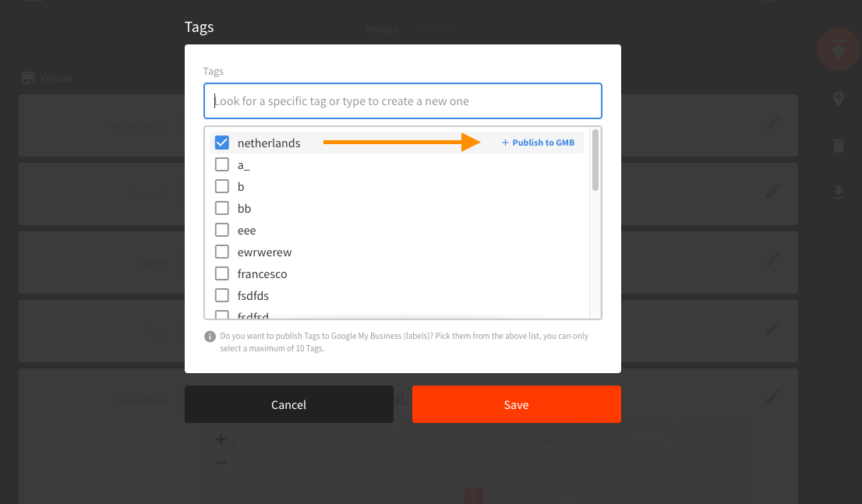Screen dimensions: 862x504
Task: Click the francesco tag label
Action: [x=262, y=273]
